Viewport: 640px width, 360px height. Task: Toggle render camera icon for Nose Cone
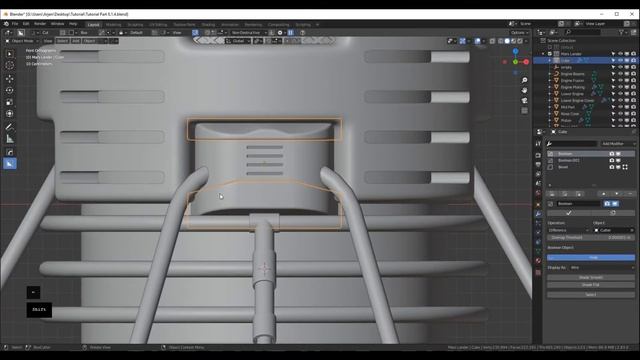click(633, 113)
